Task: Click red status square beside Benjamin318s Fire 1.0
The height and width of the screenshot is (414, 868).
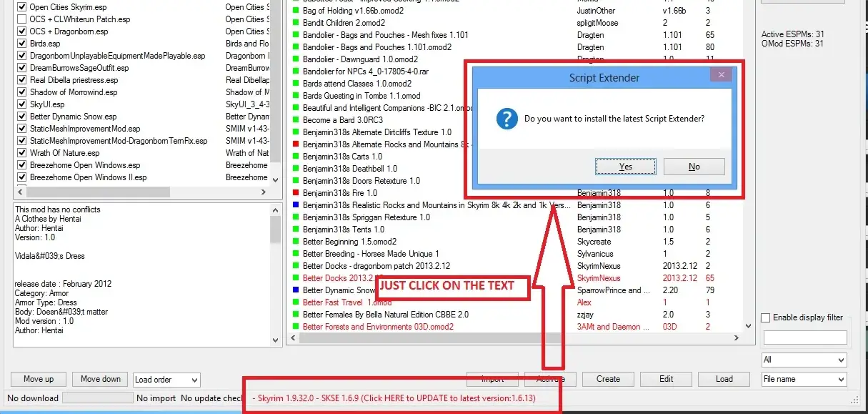Action: [x=296, y=193]
